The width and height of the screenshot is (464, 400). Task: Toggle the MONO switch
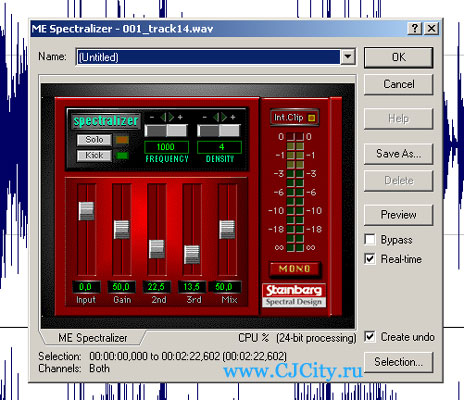295,269
